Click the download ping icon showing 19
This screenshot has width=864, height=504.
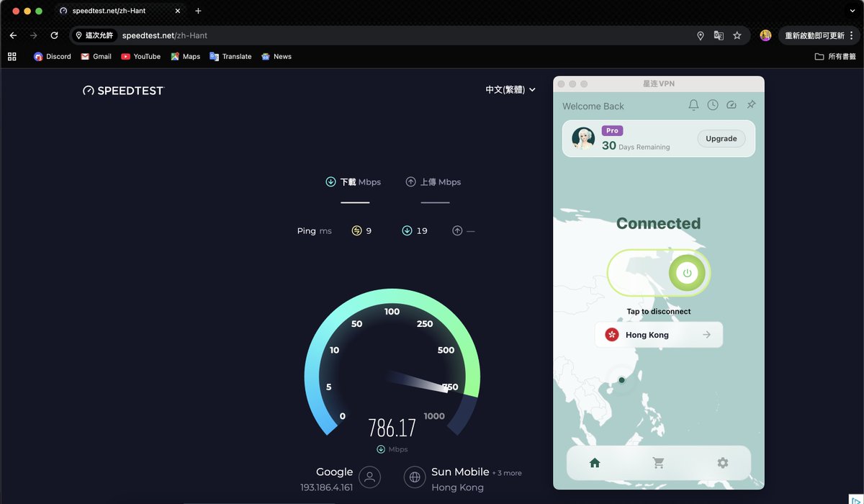[407, 230]
